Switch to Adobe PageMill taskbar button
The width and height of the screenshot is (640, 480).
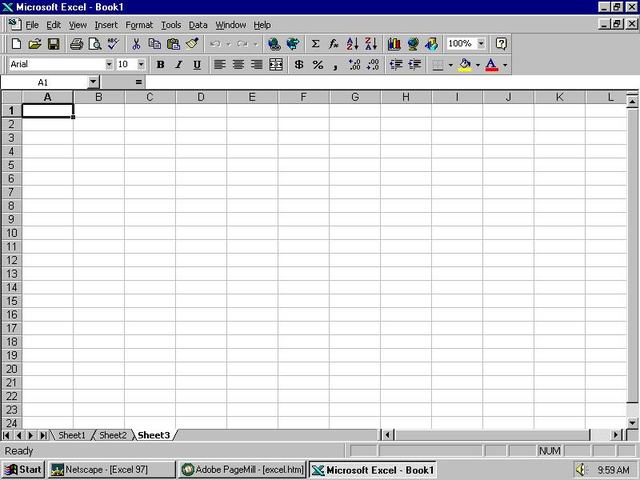tap(242, 470)
